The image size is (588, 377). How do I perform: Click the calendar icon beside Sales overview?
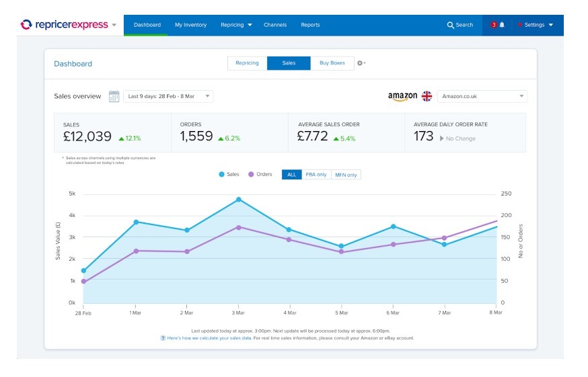click(x=114, y=96)
